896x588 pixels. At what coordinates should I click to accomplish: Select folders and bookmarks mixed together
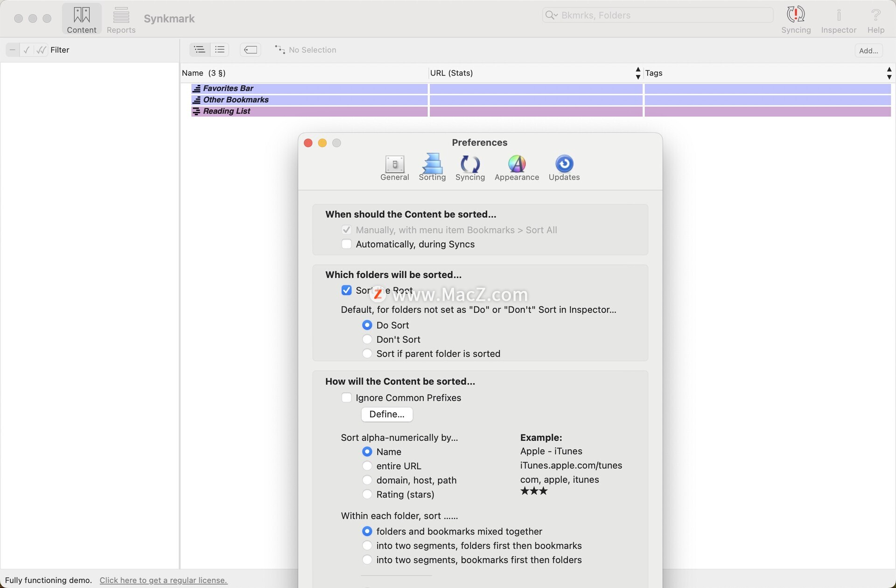tap(367, 532)
